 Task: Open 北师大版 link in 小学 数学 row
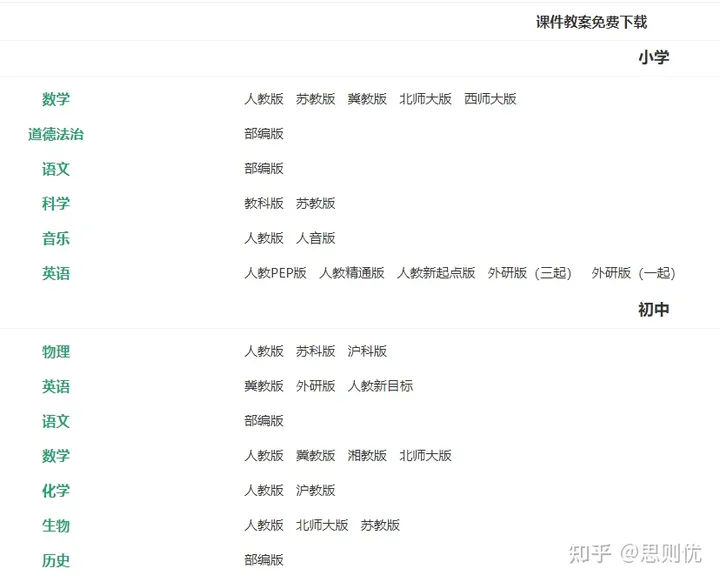[425, 99]
